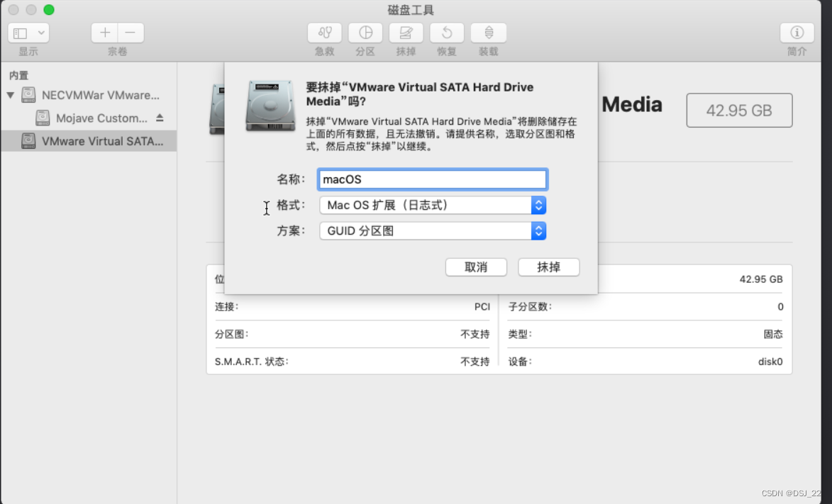Open the Partition (分区) tool
832x504 pixels.
[x=365, y=33]
